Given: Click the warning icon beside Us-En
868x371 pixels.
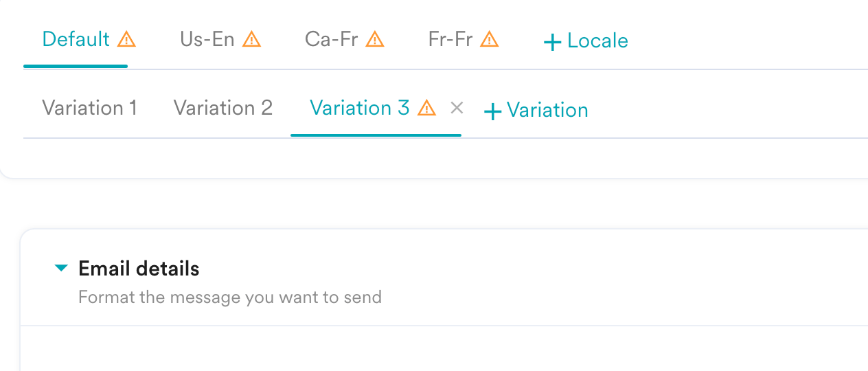Looking at the screenshot, I should click(x=252, y=40).
